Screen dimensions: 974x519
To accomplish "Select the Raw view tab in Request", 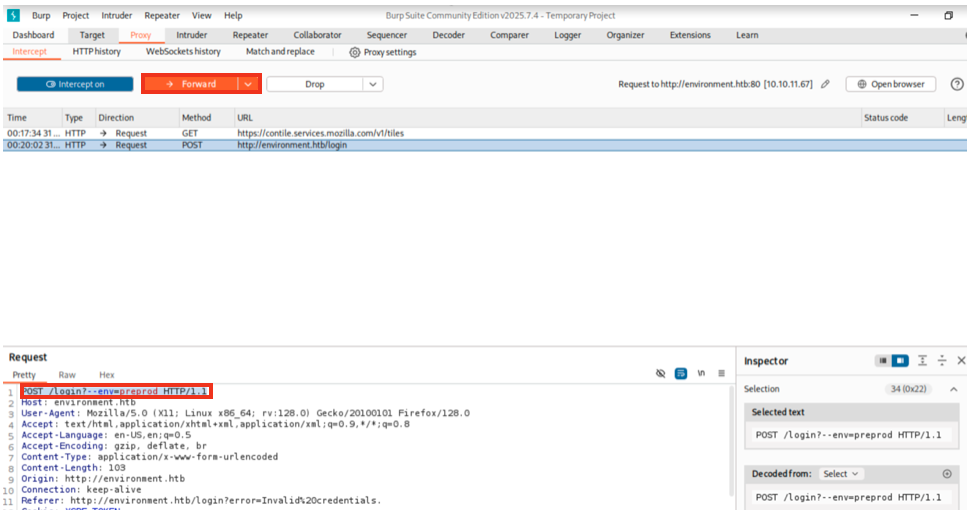I will coord(67,375).
